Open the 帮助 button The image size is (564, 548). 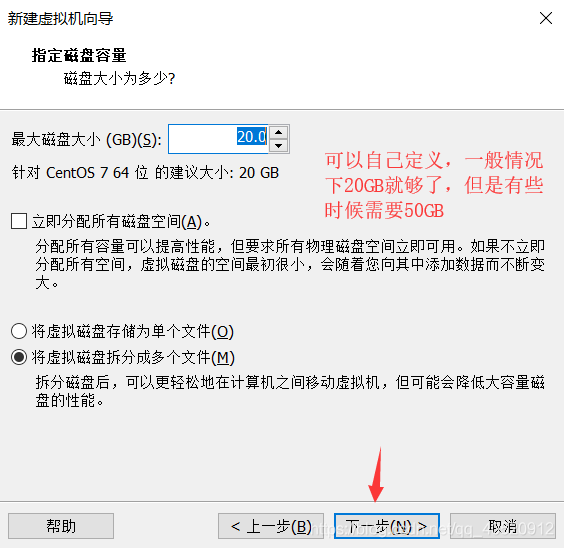pos(61,526)
